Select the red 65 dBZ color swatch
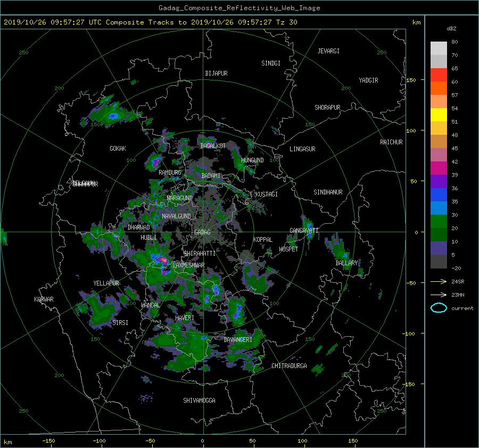This screenshot has width=479, height=448. pyautogui.click(x=439, y=75)
